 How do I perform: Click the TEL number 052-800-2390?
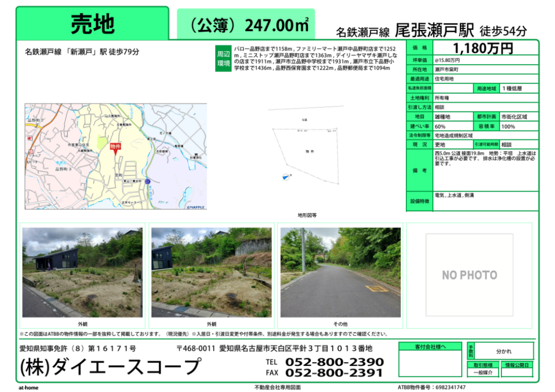click(334, 362)
